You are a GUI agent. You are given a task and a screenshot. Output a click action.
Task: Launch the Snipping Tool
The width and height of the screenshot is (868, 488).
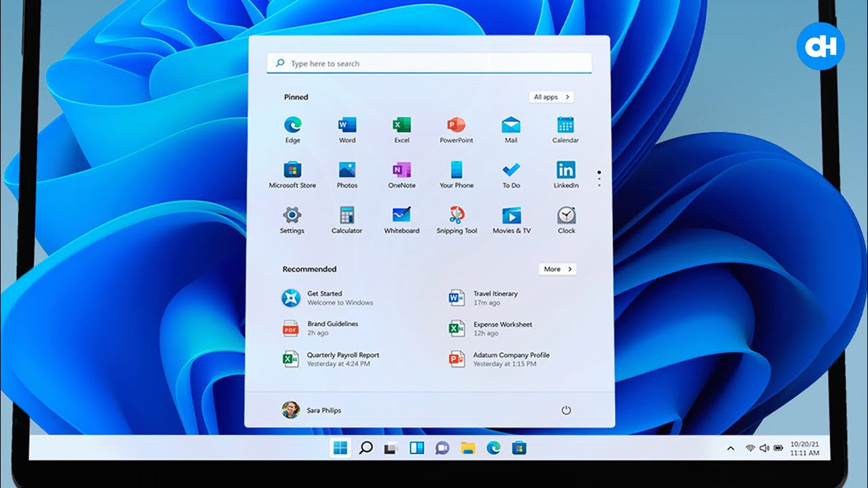(x=456, y=220)
